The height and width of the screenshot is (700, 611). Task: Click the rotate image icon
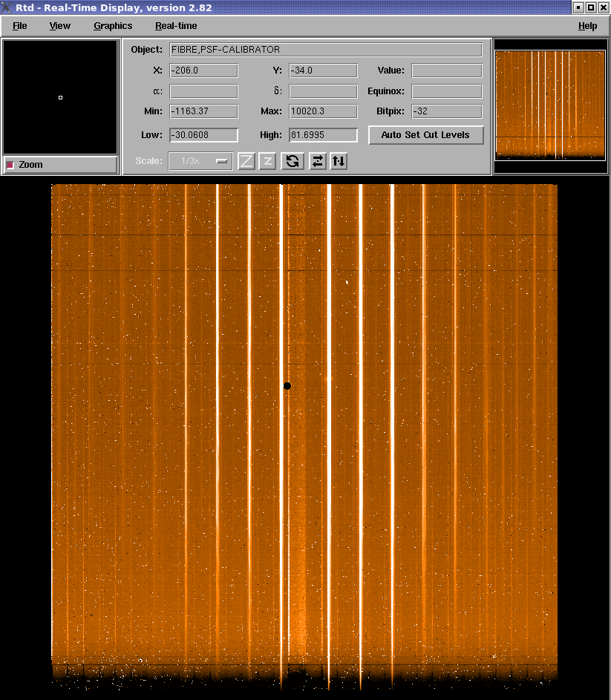(293, 161)
